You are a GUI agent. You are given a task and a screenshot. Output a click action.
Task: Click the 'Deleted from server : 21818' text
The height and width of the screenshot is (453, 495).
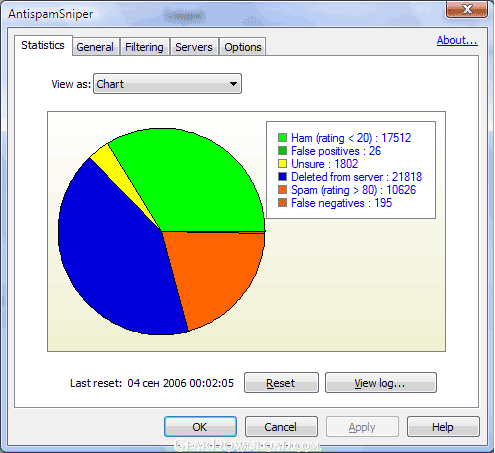click(356, 177)
